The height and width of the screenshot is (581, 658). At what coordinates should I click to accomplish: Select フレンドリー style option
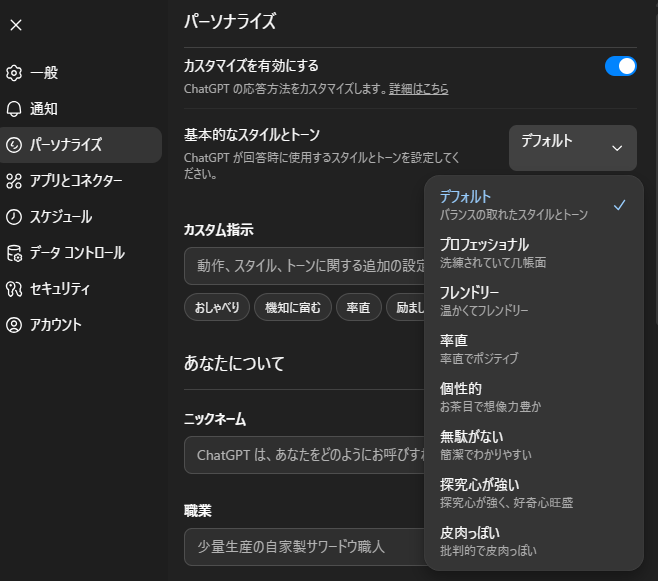[533, 301]
